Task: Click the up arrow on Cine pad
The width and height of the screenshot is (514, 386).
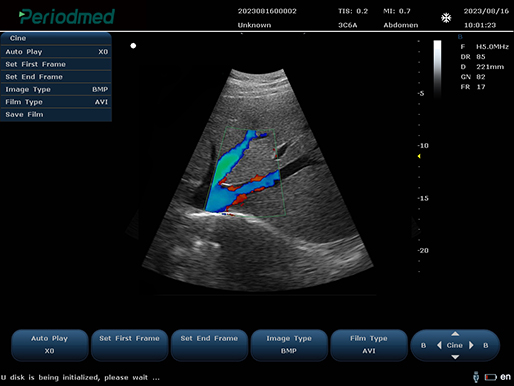Action: point(455,334)
